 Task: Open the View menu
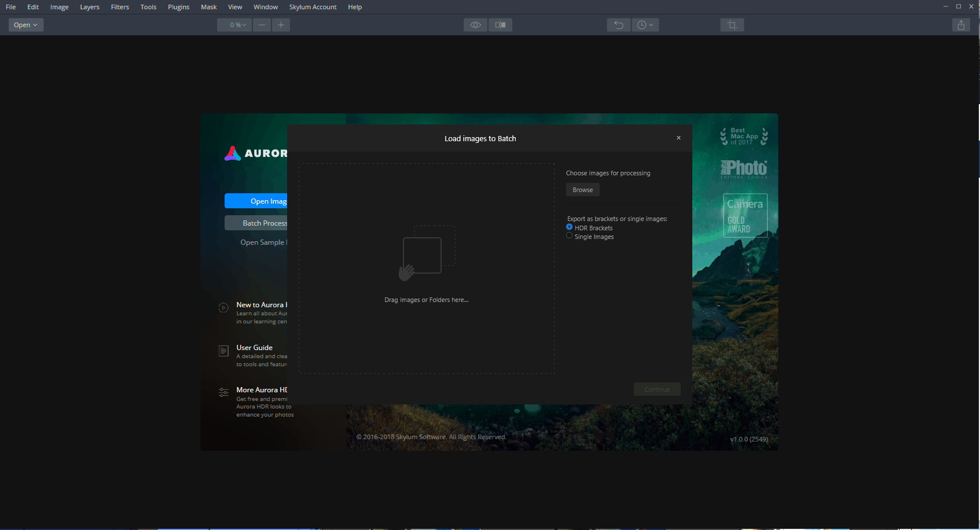coord(235,7)
